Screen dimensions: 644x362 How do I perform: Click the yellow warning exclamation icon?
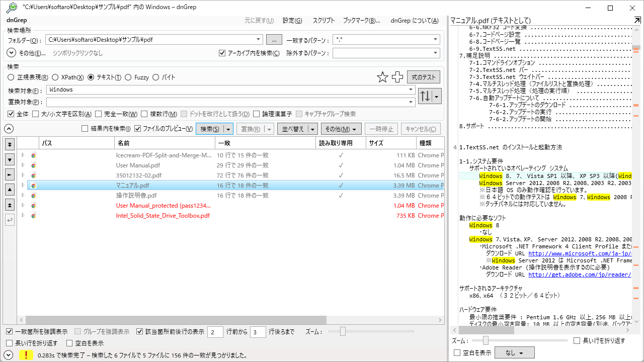tap(26, 355)
